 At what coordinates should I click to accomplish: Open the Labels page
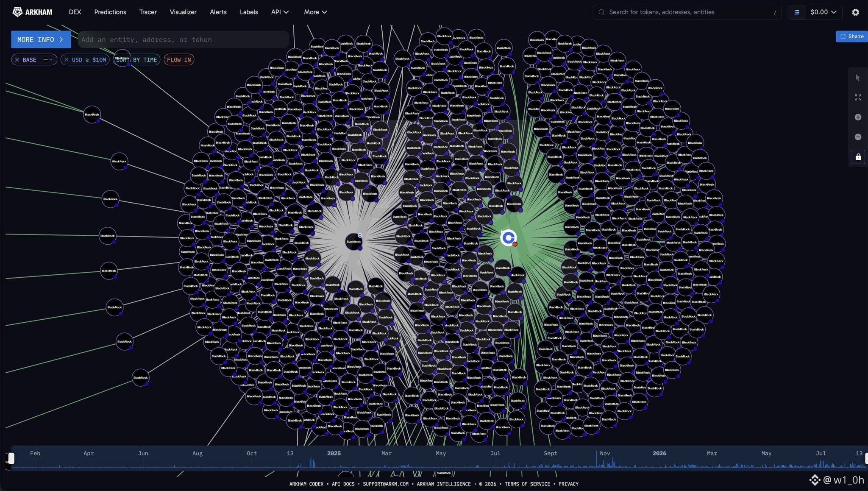pyautogui.click(x=249, y=12)
